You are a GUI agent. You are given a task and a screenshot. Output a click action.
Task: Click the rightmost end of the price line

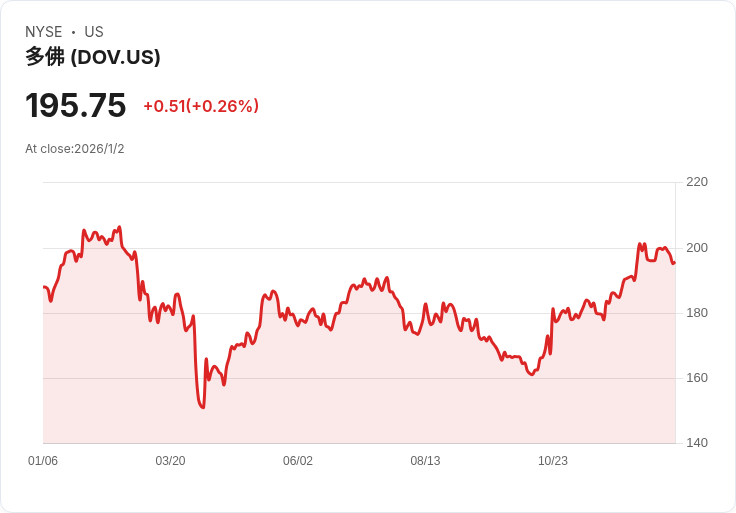tap(674, 263)
